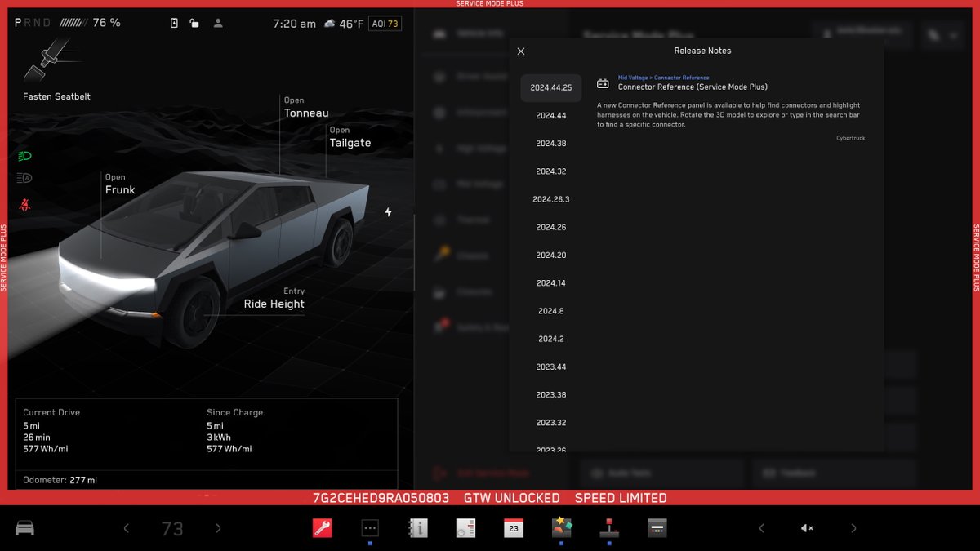Tap the AQI 73 air quality badge
980x551 pixels.
385,24
